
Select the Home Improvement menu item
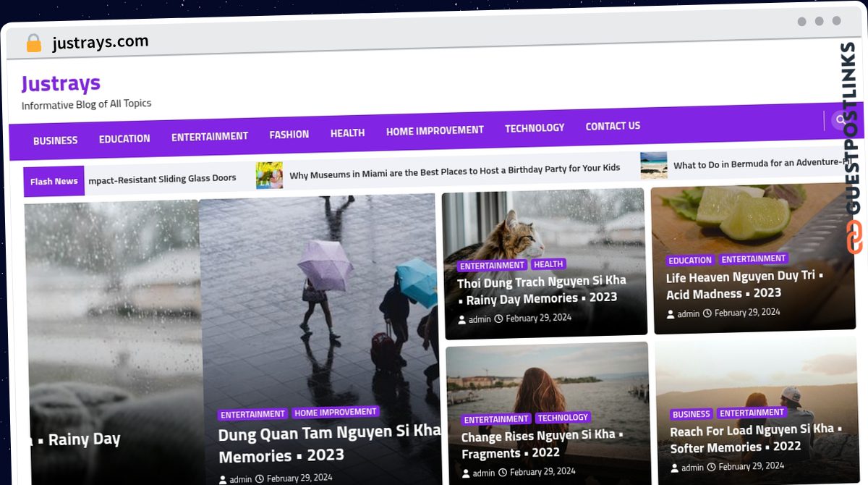[435, 130]
